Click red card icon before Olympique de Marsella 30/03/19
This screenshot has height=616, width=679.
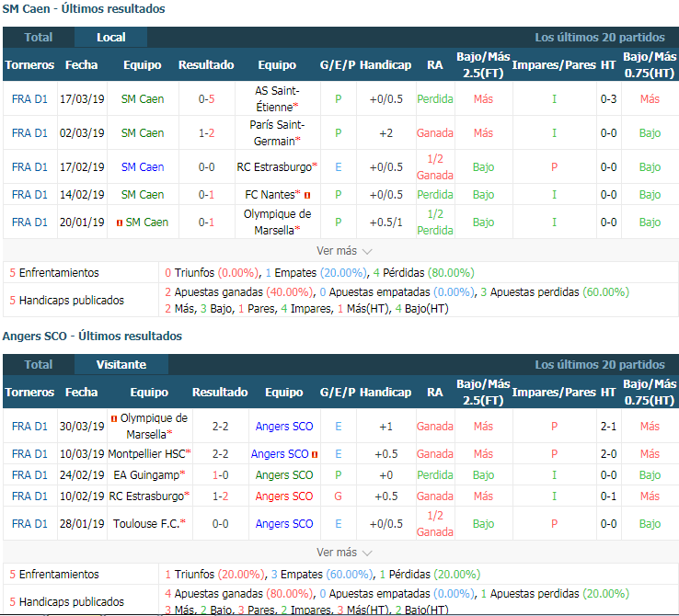(x=114, y=418)
